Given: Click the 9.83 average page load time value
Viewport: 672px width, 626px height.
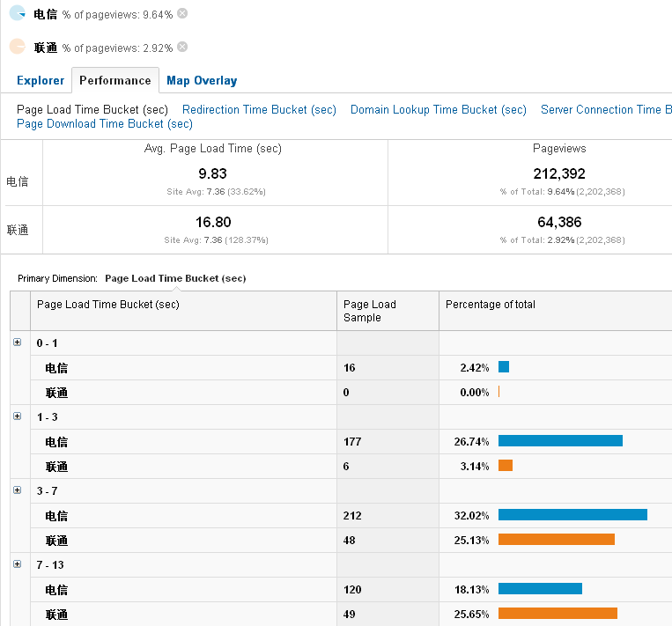Looking at the screenshot, I should 212,173.
